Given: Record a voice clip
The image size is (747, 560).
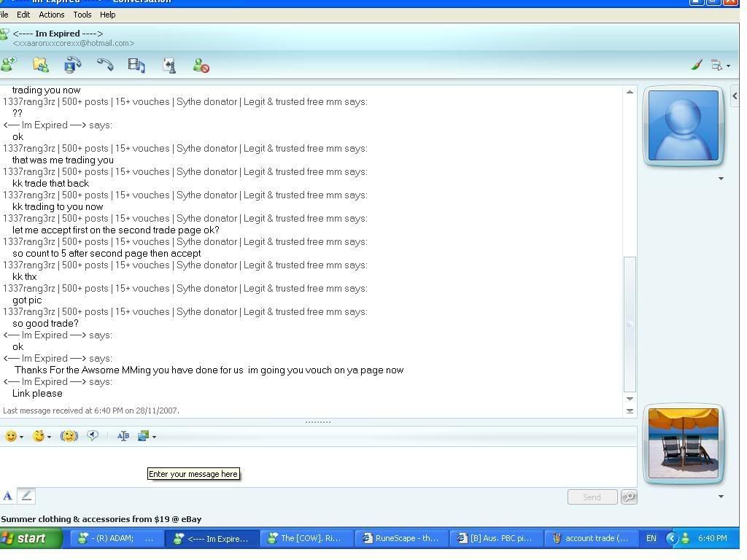Looking at the screenshot, I should [93, 436].
